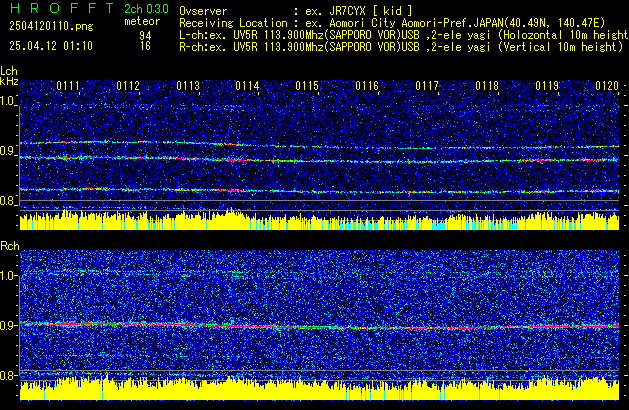Click the Receiving Location line for Aomori City

[x=392, y=23]
